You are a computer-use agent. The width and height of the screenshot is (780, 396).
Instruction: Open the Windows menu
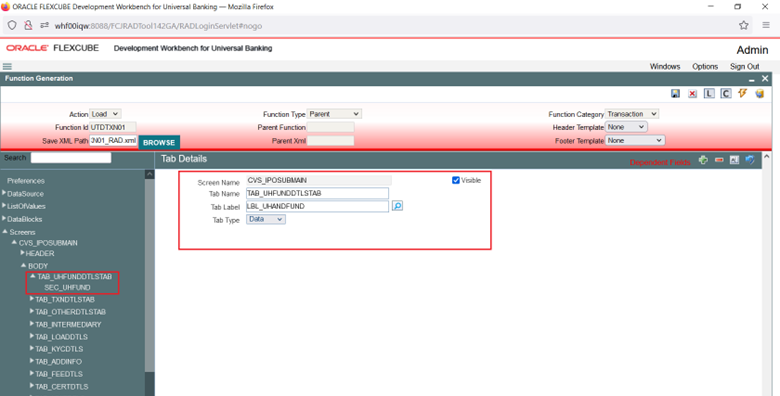tap(665, 66)
